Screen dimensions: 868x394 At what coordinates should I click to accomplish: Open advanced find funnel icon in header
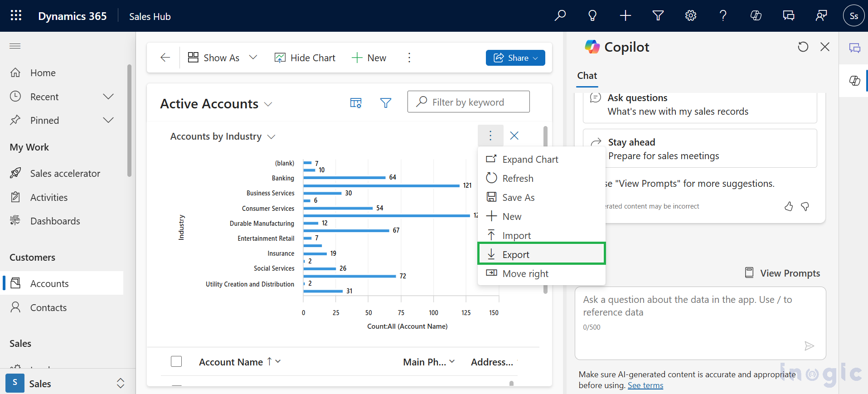(x=658, y=16)
